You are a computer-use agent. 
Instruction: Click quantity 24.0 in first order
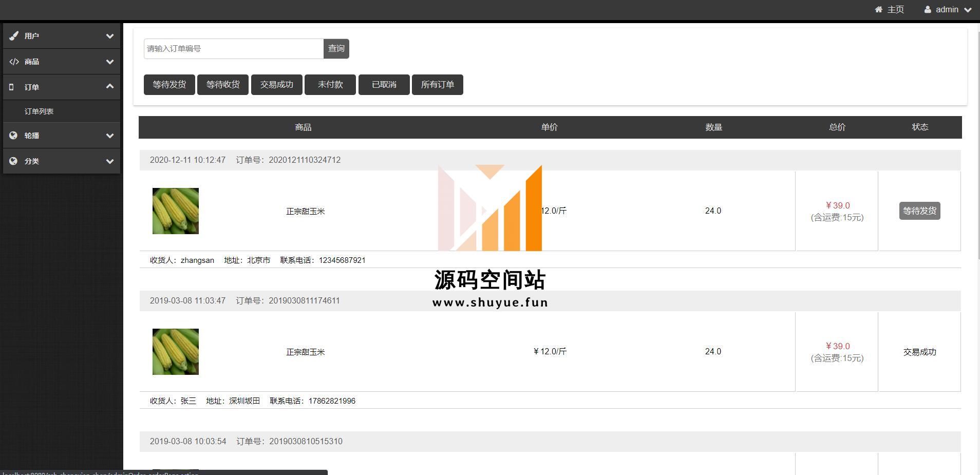[713, 211]
